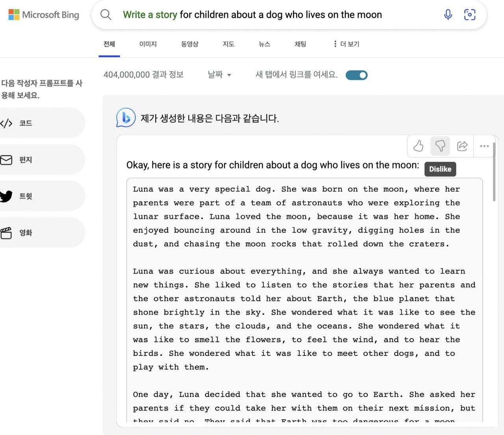Viewport: 504px width, 435px height.
Task: Share the generated story response
Action: pos(462,146)
